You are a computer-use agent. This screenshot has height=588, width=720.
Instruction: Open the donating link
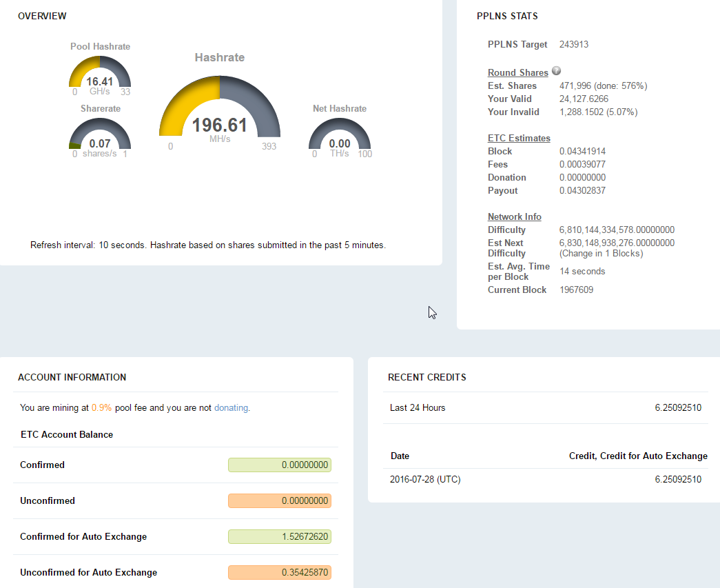[x=231, y=407]
